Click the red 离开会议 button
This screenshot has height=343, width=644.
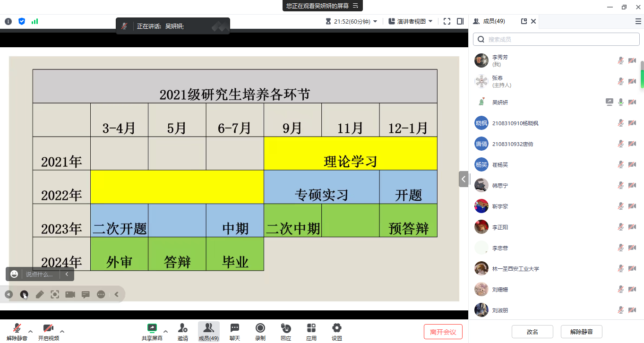coord(443,332)
